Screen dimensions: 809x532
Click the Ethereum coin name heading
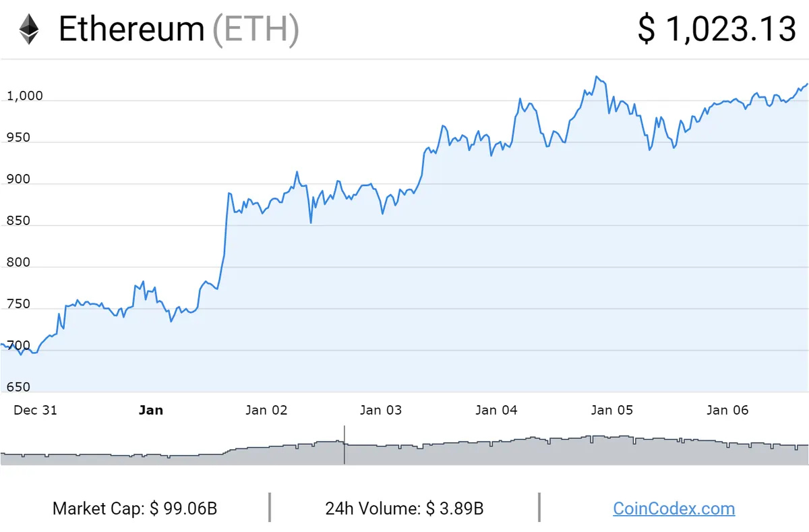pyautogui.click(x=131, y=29)
